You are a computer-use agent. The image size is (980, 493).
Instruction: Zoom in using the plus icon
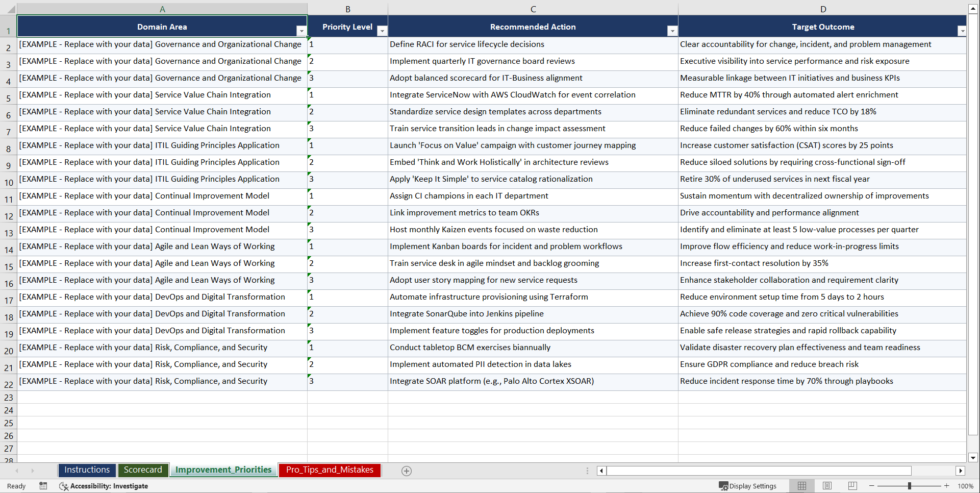pyautogui.click(x=947, y=486)
